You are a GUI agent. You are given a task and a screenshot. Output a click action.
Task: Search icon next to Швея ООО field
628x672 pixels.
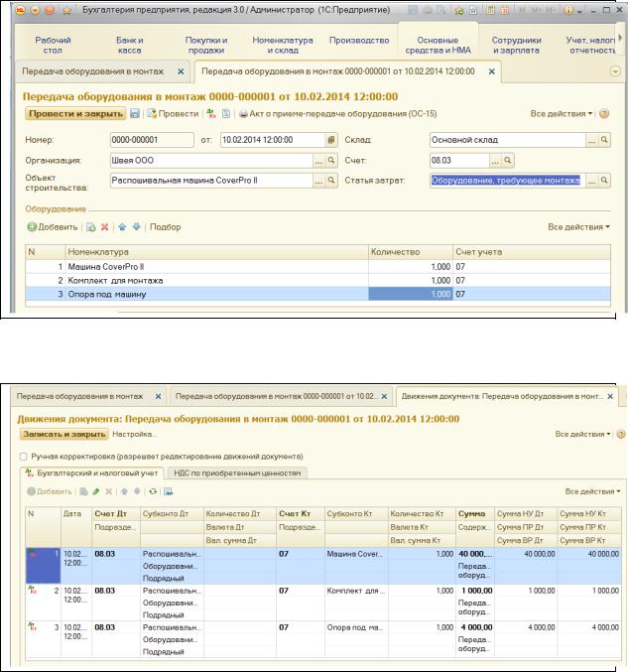click(x=331, y=160)
